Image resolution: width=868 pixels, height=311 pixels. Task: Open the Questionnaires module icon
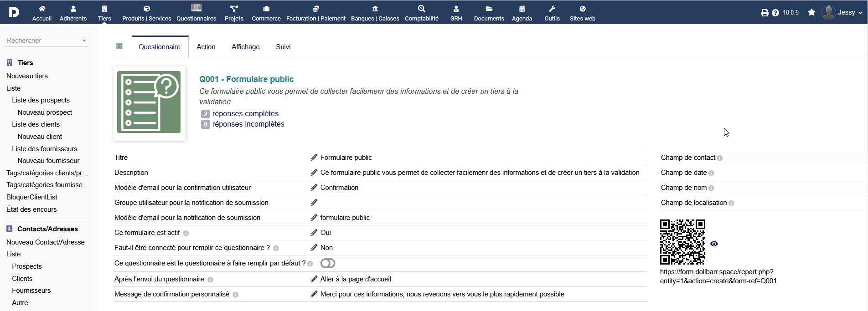pyautogui.click(x=196, y=8)
